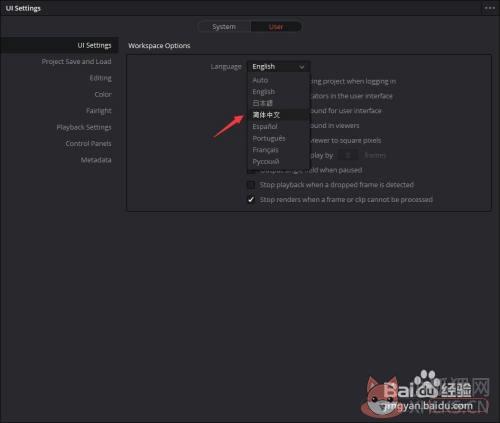Switch to the User tab
Image resolution: width=500 pixels, height=423 pixels.
click(x=276, y=27)
